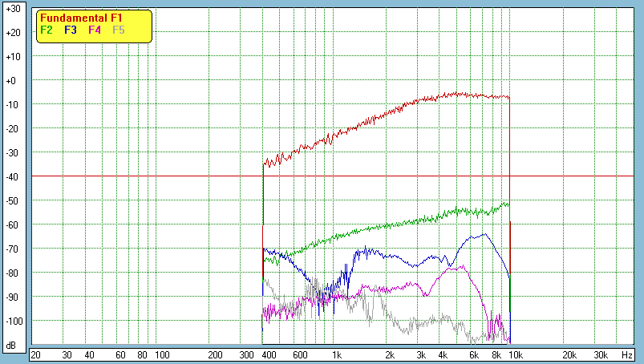Toggle the blue F3 legend entry
This screenshot has width=644, height=364.
tap(71, 30)
